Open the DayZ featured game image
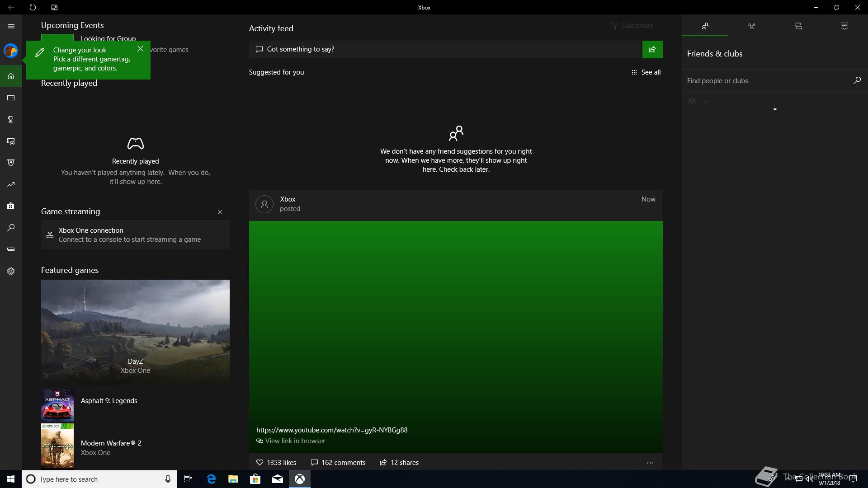 pyautogui.click(x=135, y=332)
